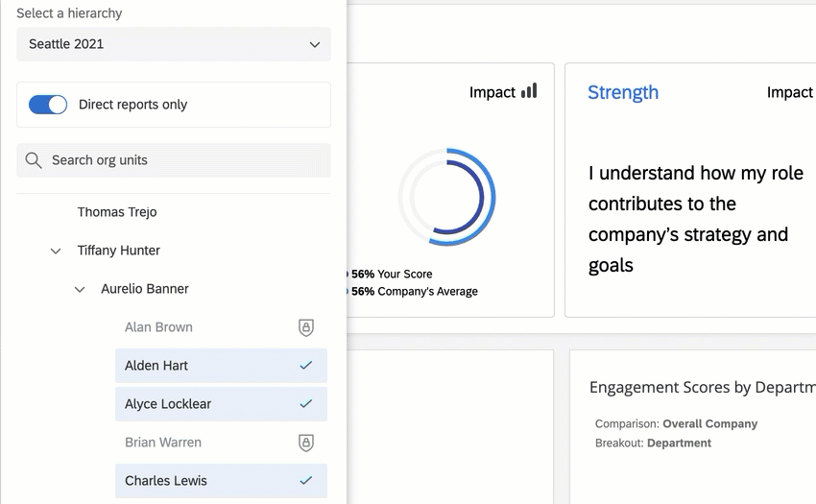This screenshot has width=816, height=504.
Task: Click the Impact bar chart icon
Action: [x=529, y=91]
